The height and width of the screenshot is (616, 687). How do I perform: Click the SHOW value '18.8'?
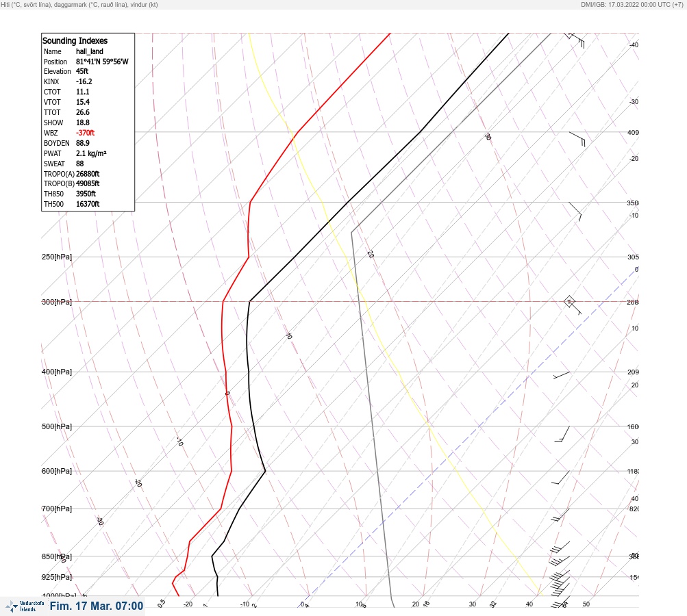[83, 123]
